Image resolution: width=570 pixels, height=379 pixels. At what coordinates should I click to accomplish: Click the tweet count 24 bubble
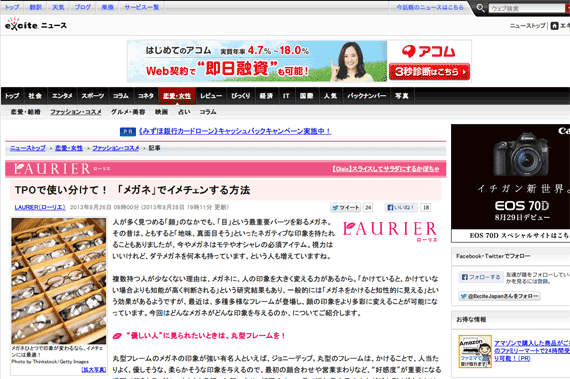[x=368, y=207]
